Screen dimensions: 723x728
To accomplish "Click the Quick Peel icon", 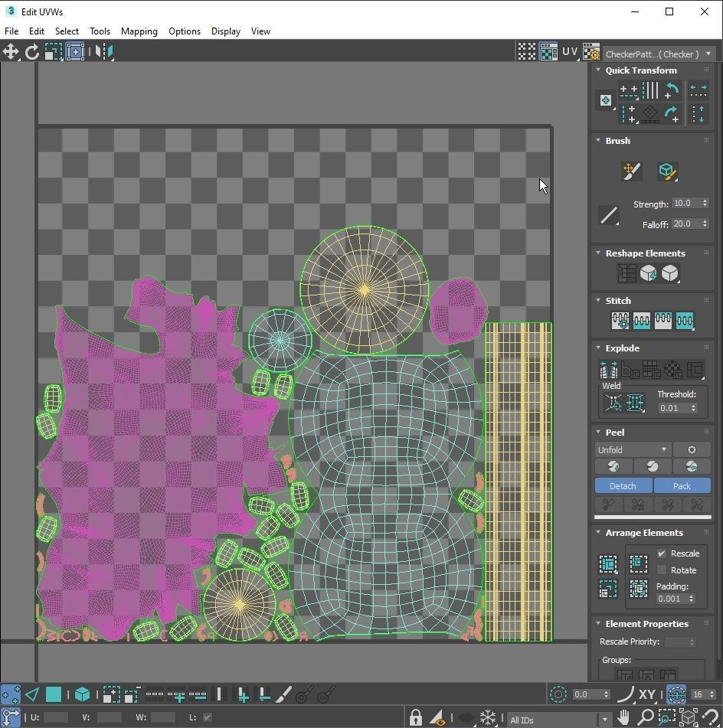I will click(x=613, y=466).
